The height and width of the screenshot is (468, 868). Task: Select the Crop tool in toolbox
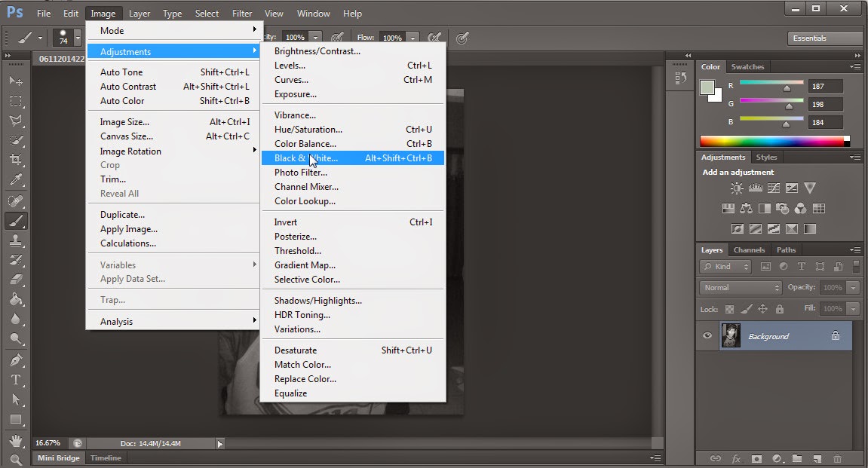point(16,160)
